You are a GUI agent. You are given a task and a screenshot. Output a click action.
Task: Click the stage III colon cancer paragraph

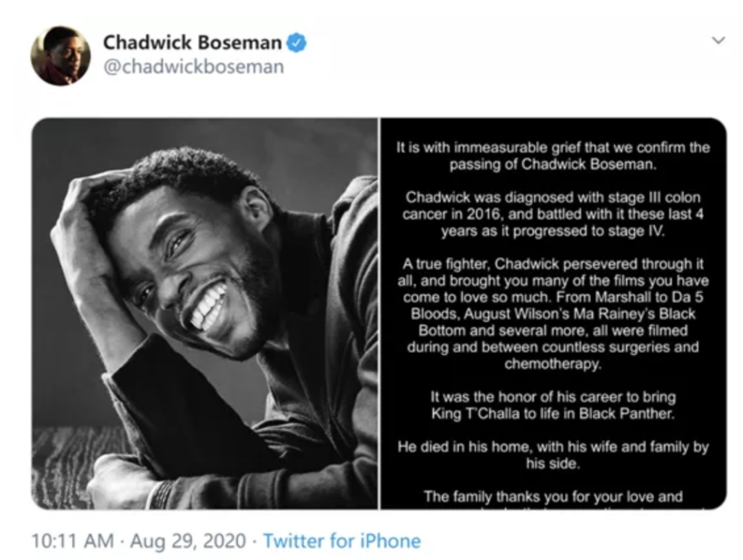(552, 214)
